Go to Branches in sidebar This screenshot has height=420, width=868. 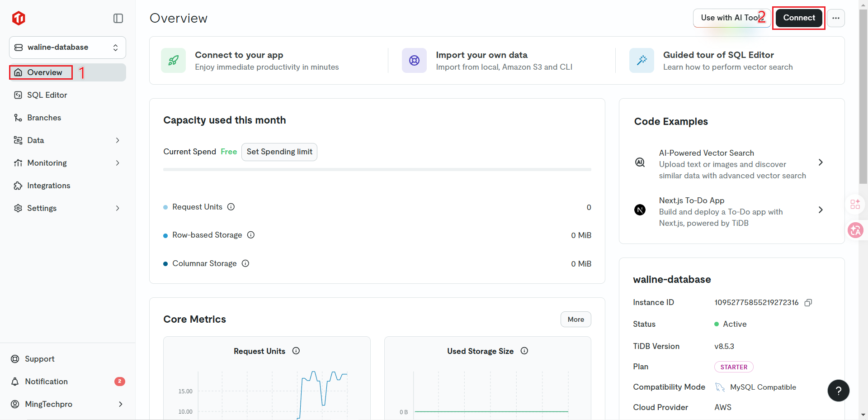point(67,118)
